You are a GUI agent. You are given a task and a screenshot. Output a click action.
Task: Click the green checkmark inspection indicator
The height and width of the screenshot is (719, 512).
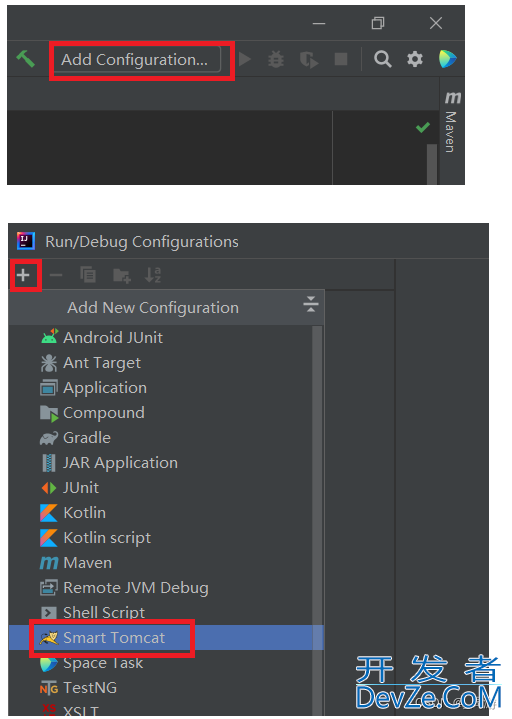tap(423, 127)
